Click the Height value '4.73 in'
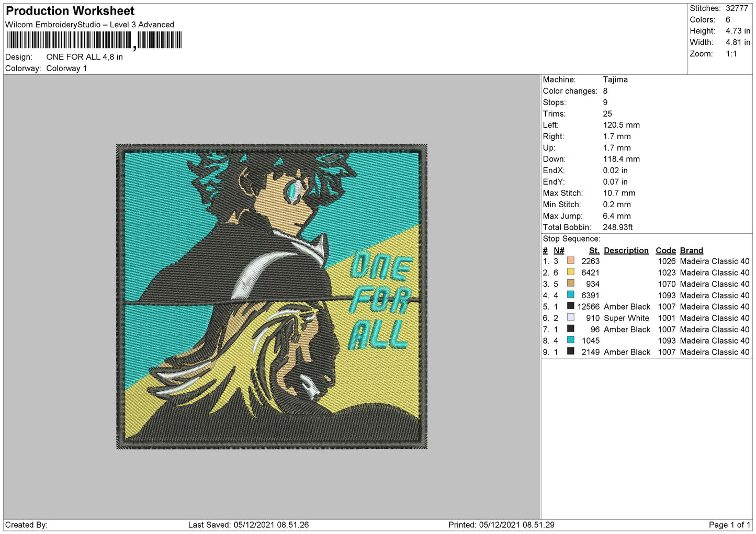The image size is (756, 534). click(x=738, y=31)
